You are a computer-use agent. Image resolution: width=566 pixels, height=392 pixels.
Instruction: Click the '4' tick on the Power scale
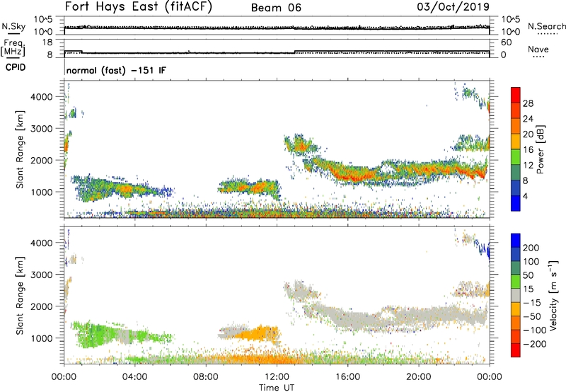525,196
